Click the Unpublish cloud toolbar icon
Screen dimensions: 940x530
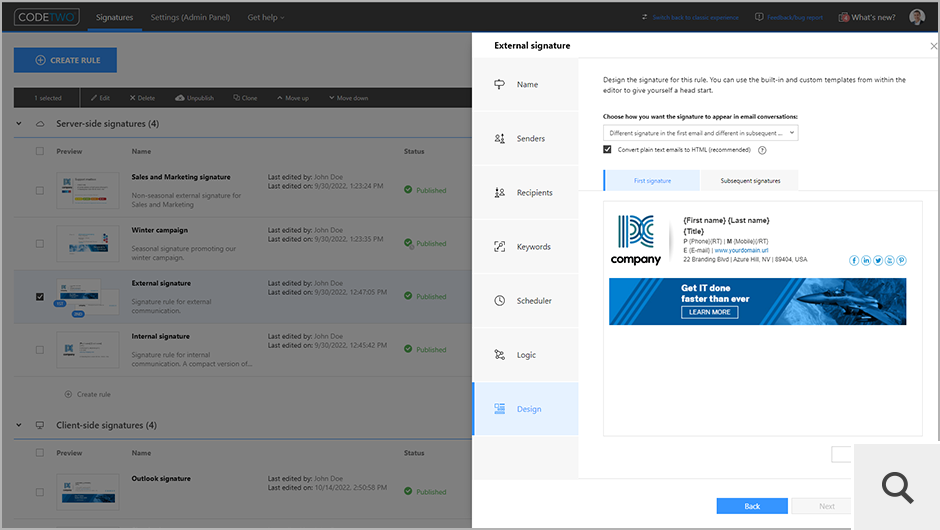pos(180,98)
